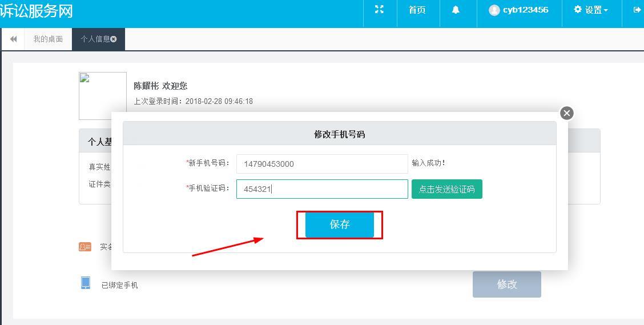Close the 修改手机号码 dialog with the round X

point(567,113)
